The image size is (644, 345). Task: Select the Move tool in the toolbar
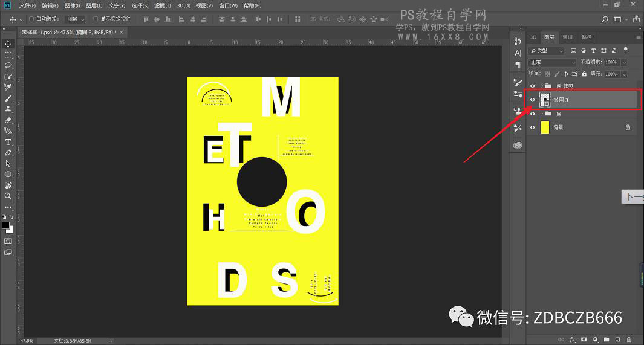tap(8, 44)
